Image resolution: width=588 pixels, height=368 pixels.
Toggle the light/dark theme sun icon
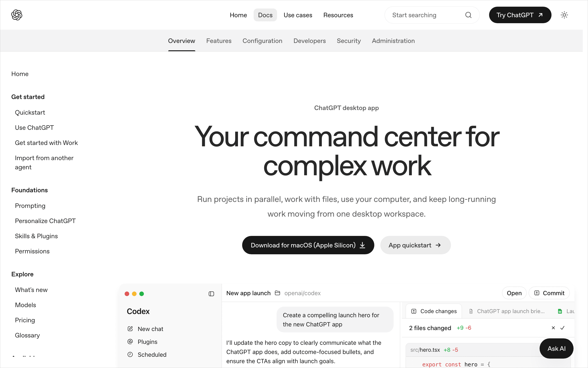[x=564, y=15]
